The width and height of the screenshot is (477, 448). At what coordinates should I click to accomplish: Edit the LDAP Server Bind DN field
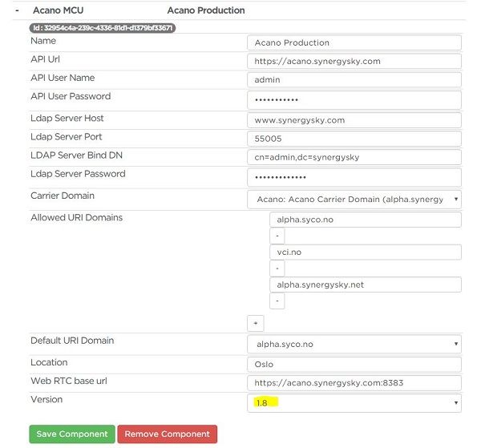point(354,157)
